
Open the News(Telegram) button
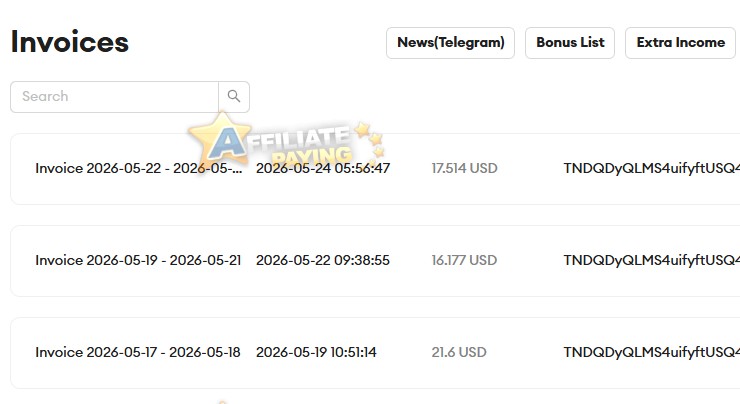(450, 43)
